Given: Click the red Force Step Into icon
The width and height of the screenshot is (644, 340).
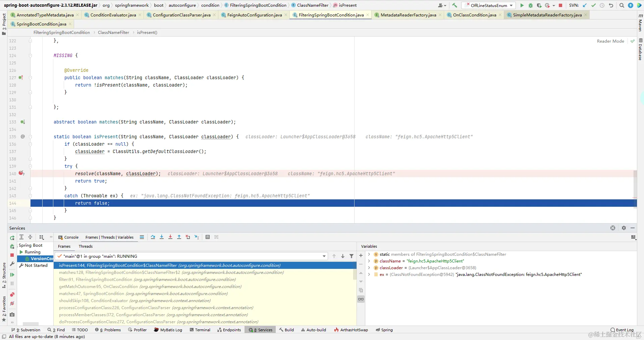Looking at the screenshot, I should [170, 237].
